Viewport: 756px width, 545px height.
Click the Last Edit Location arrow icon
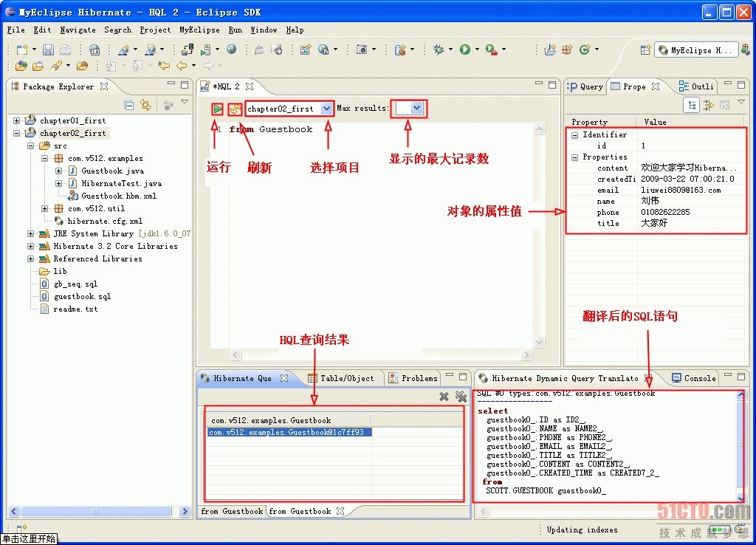(164, 65)
